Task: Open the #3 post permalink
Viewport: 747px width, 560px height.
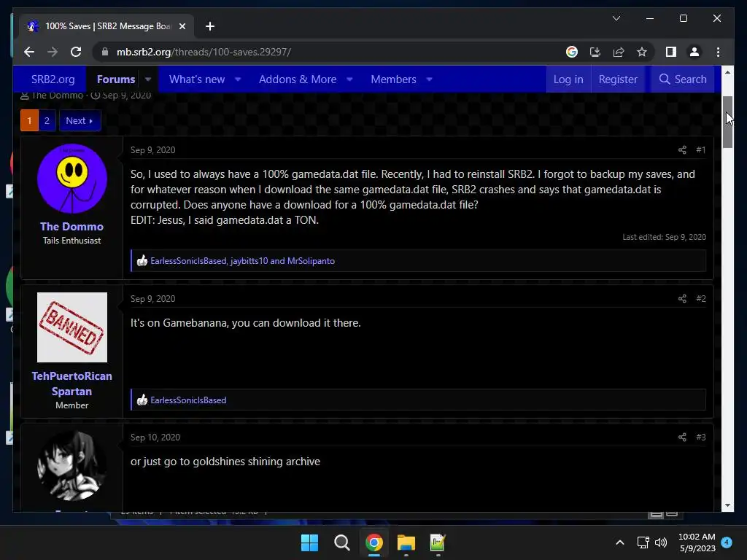Action: tap(701, 437)
